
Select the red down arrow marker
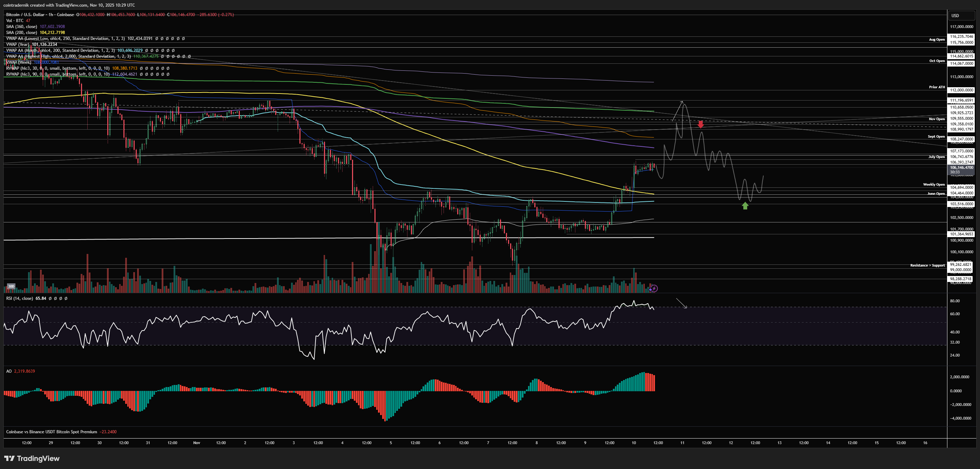(x=701, y=124)
